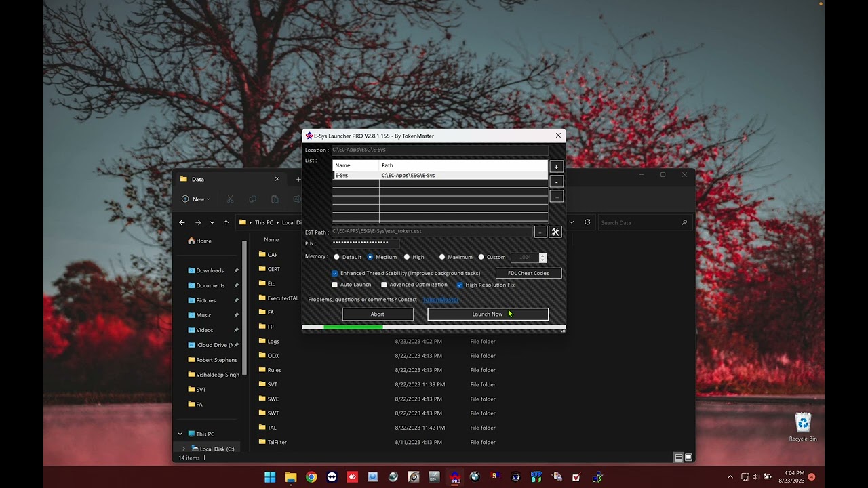
Task: Click the volume icon in the system tray
Action: 755,477
